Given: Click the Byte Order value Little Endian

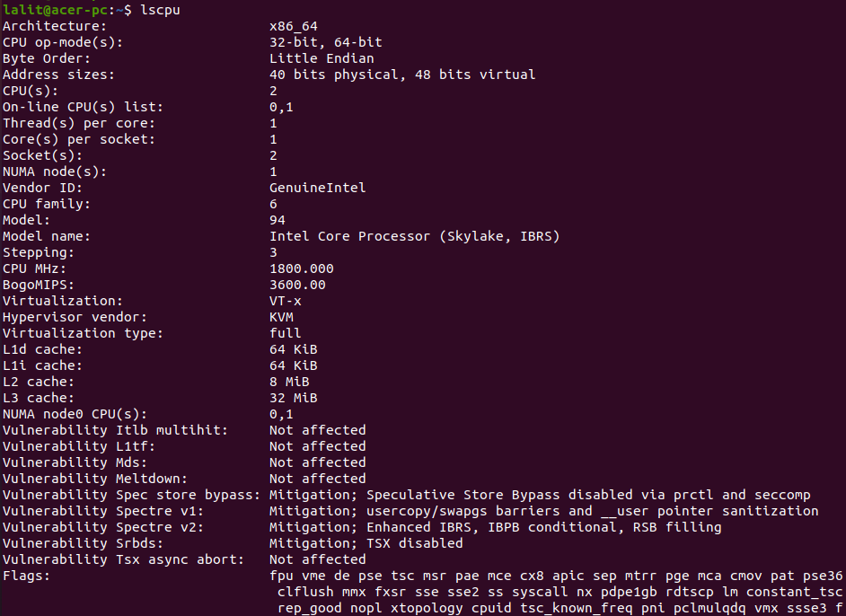Looking at the screenshot, I should point(322,58).
